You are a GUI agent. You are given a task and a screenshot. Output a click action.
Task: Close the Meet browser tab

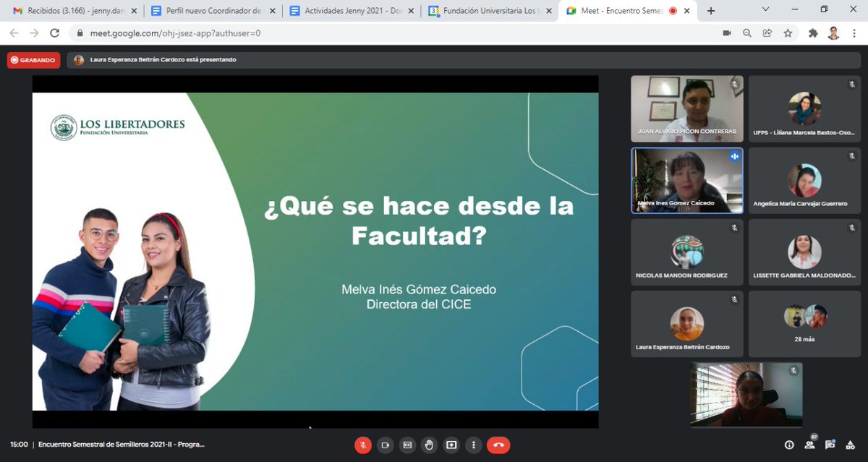pyautogui.click(x=688, y=11)
